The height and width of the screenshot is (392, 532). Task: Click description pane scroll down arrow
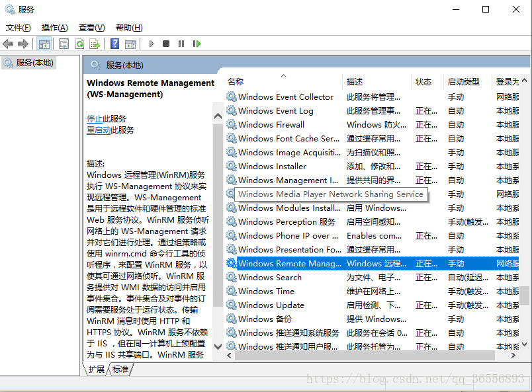point(218,346)
